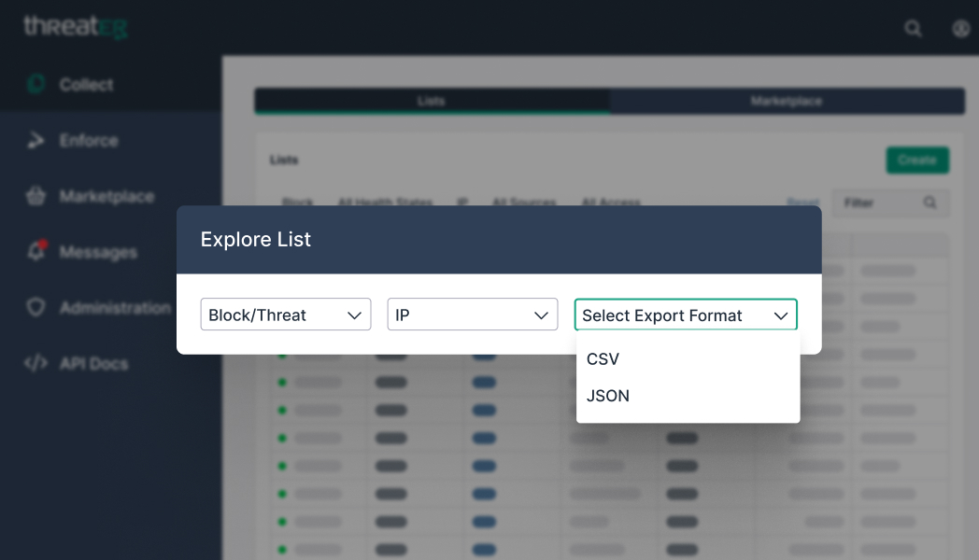Image resolution: width=979 pixels, height=560 pixels.
Task: Open the Block/Threat dropdown
Action: pos(285,315)
